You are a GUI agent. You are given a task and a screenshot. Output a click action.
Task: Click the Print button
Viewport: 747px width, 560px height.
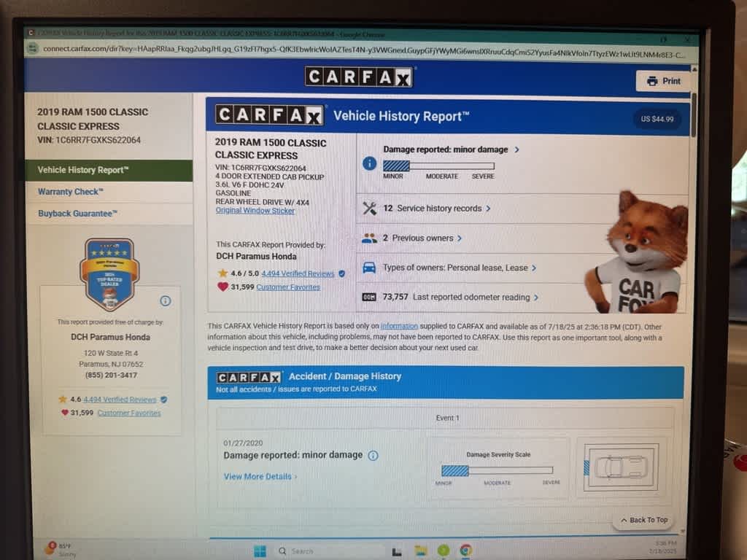point(663,81)
